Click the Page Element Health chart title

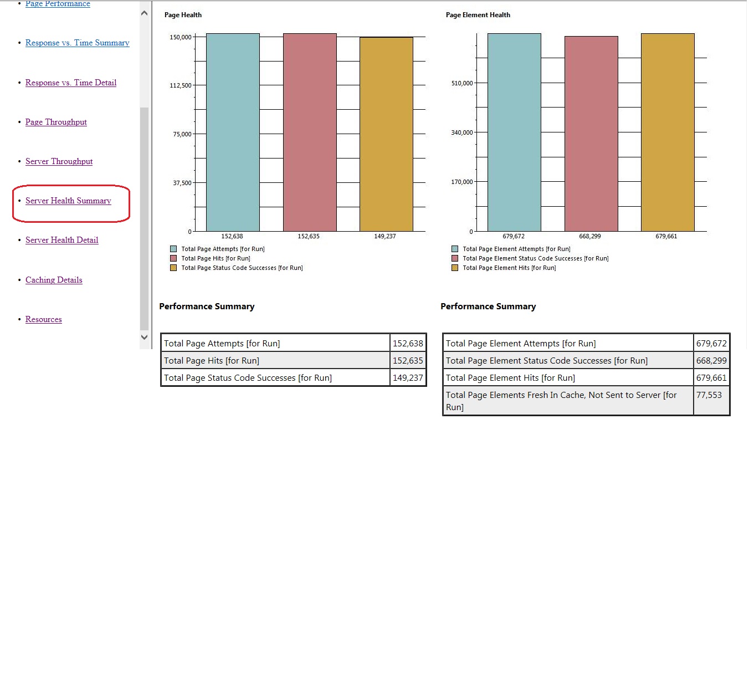point(478,15)
